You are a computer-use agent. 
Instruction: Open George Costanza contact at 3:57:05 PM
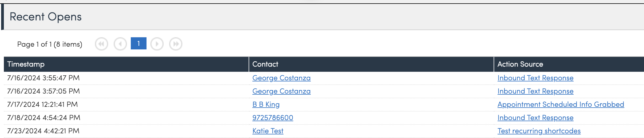pyautogui.click(x=281, y=91)
